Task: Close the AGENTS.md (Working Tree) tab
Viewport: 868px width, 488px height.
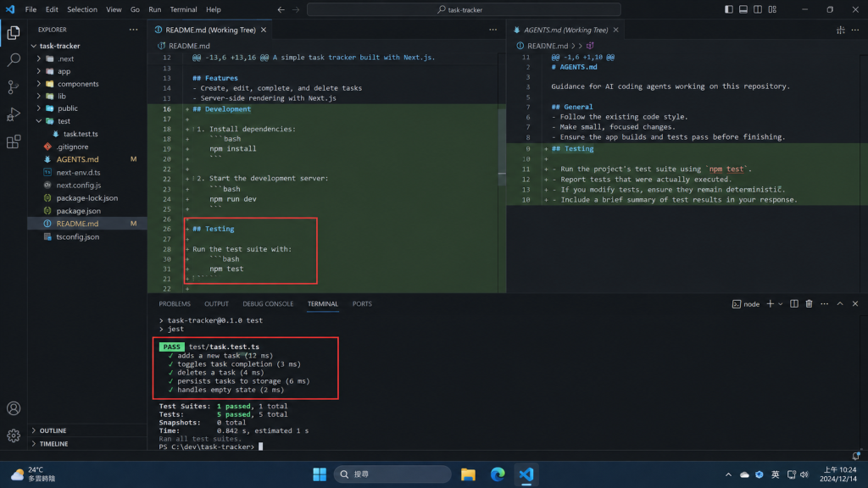Action: pos(615,30)
